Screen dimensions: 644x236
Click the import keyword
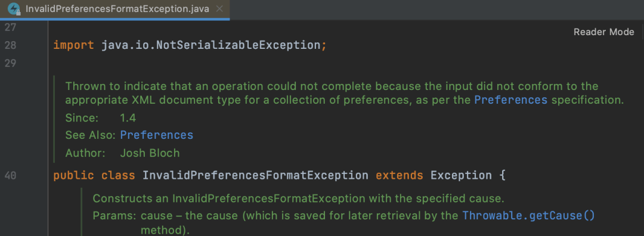coord(74,45)
